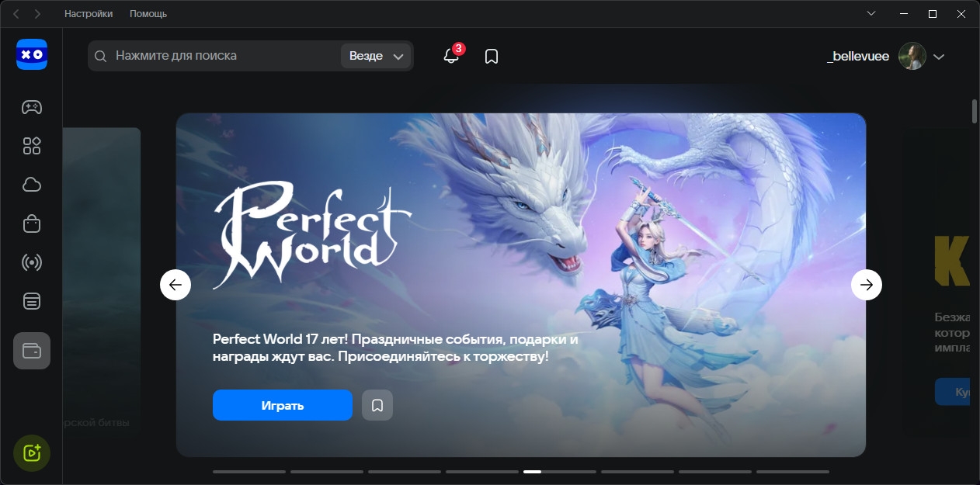The height and width of the screenshot is (485, 980).
Task: Select the last carousel indicator
Action: [x=793, y=471]
